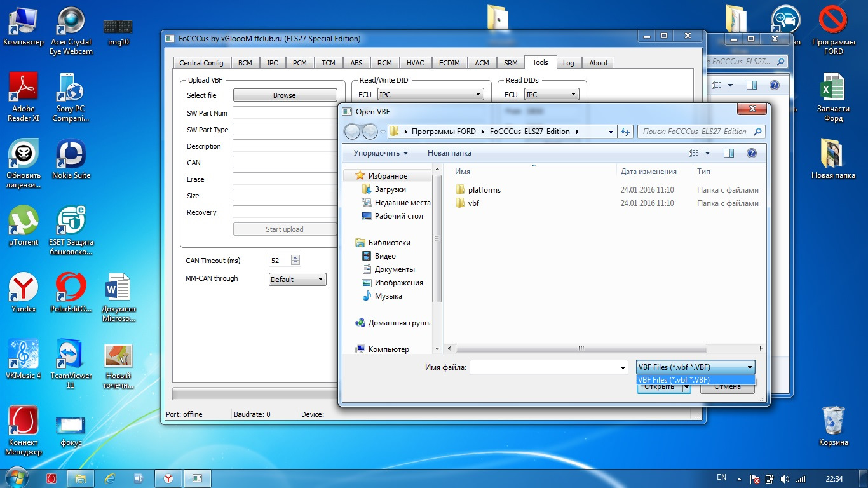Switch to the About tab
This screenshot has height=488, width=868.
598,63
